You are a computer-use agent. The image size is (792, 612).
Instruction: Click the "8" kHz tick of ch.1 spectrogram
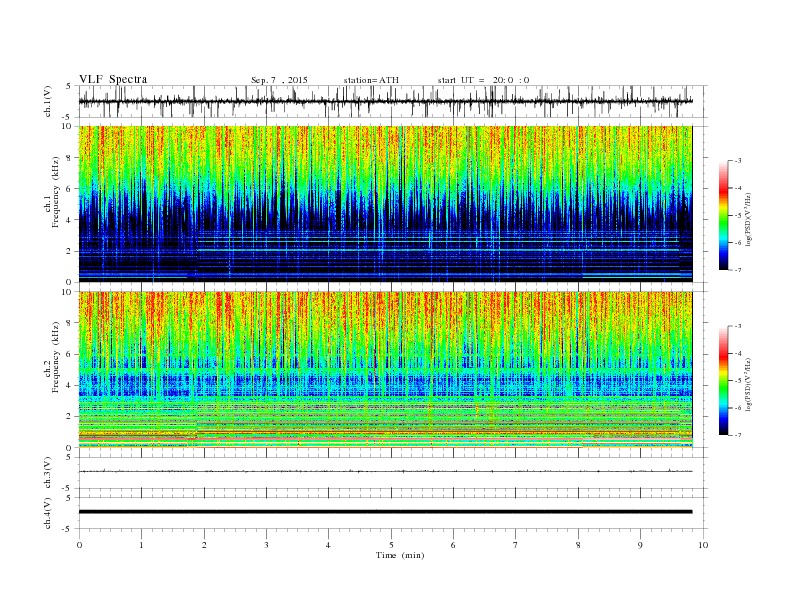[69, 158]
